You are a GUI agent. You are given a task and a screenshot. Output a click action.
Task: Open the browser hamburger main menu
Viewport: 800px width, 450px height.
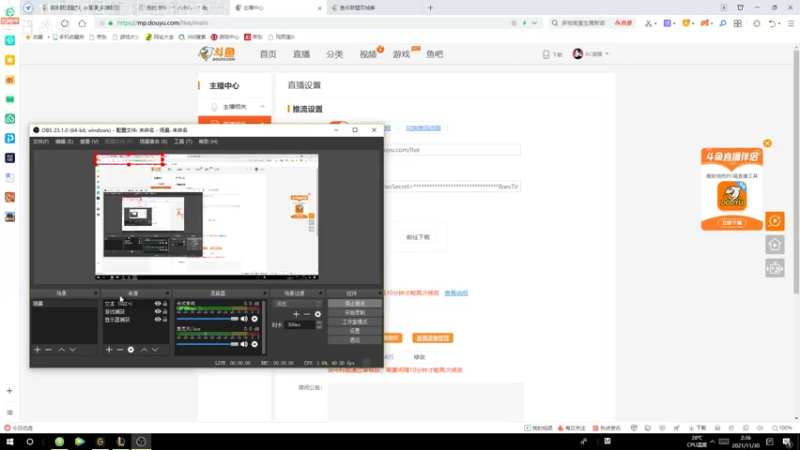(791, 23)
